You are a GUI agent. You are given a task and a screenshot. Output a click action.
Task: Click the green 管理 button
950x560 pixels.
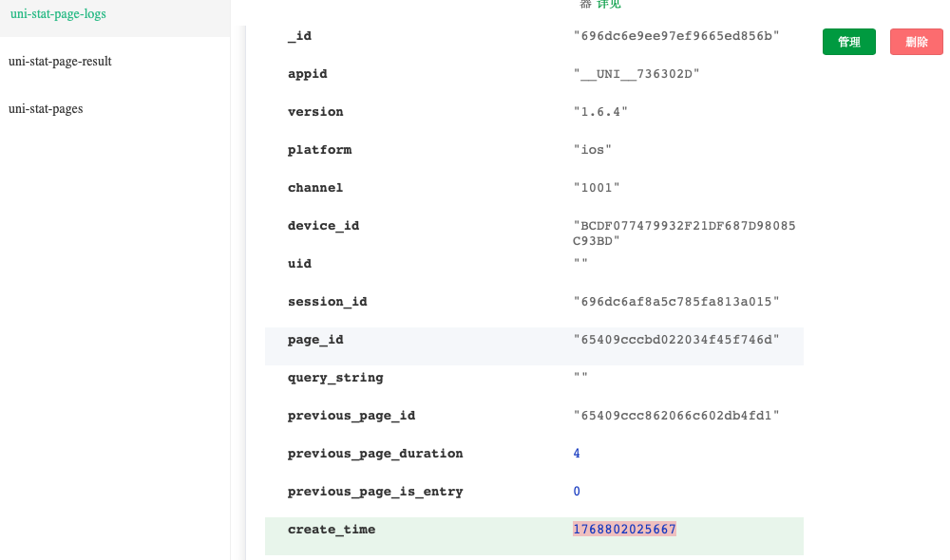pyautogui.click(x=848, y=42)
